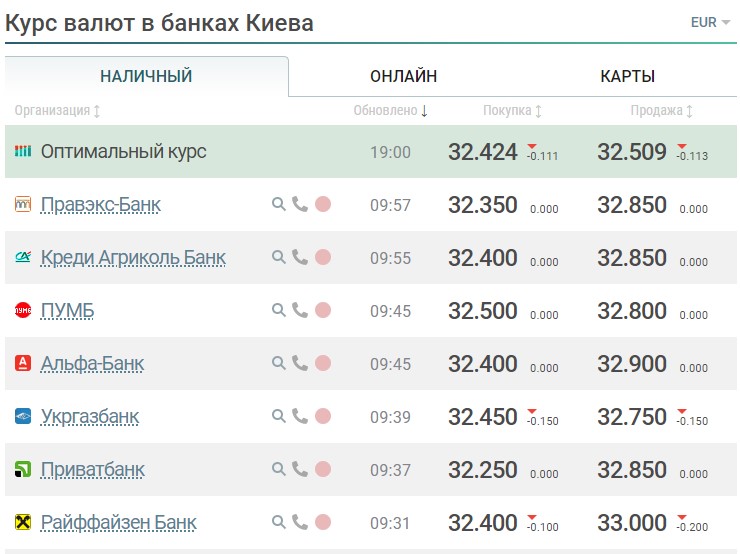Open the Приватбанк link

93,470
